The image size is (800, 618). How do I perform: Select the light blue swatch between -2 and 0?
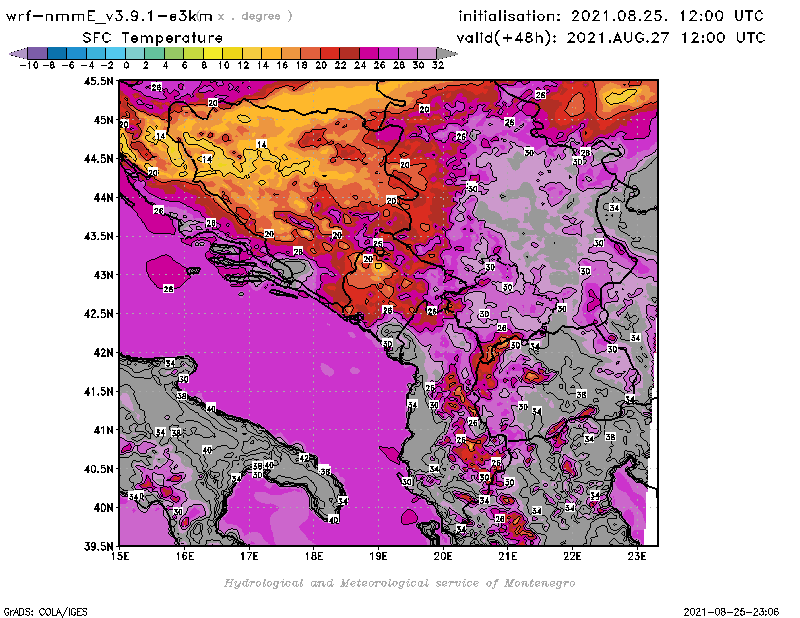point(115,53)
